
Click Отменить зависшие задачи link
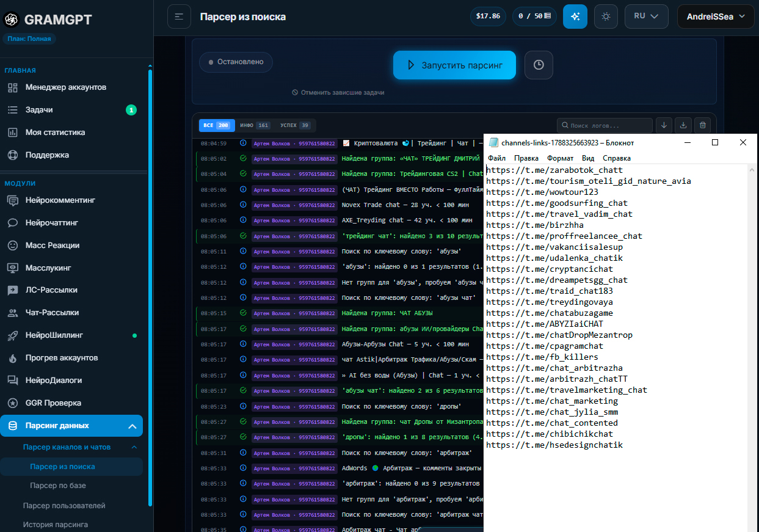pyautogui.click(x=338, y=92)
